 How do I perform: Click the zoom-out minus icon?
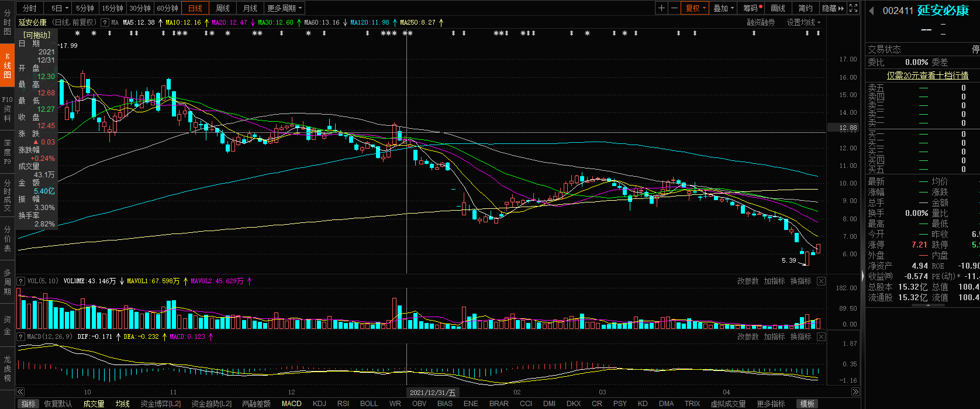click(x=674, y=8)
